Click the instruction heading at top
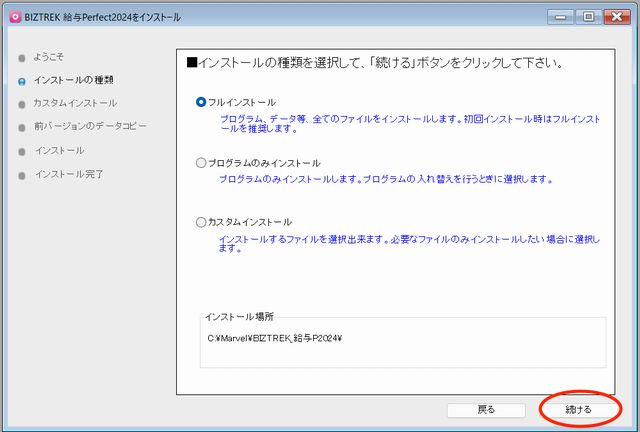This screenshot has height=432, width=640. (x=375, y=63)
